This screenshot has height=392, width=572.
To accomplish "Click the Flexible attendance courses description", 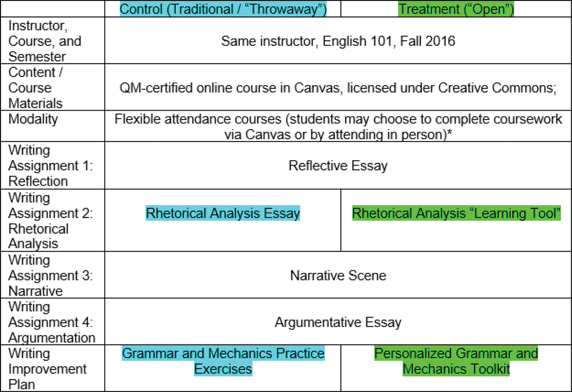I will 338,127.
